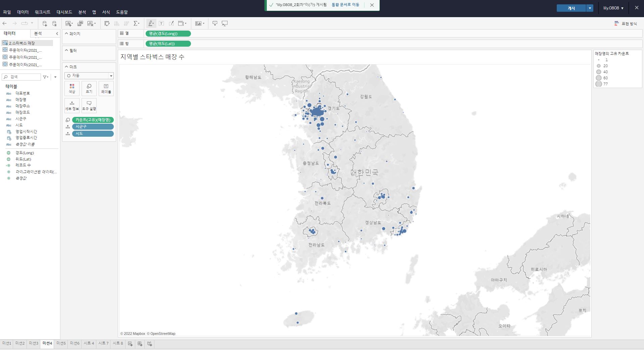Screen dimensions: 644x350
Task: Click the 평균(경도(Long)) pill on Columns shelf
Action: coord(168,34)
